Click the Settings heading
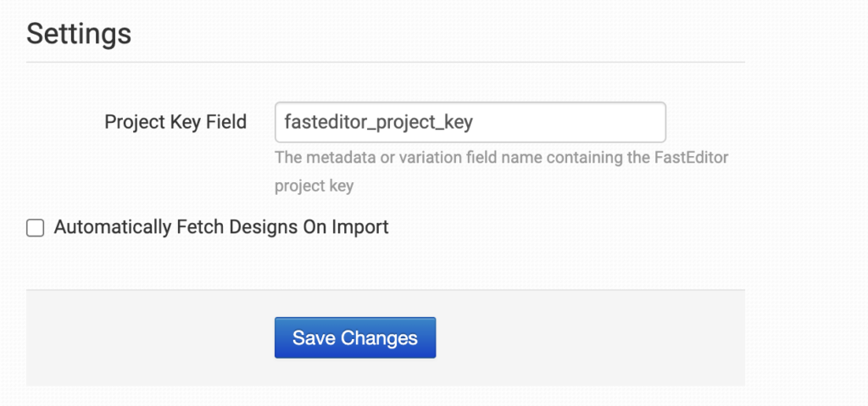This screenshot has width=868, height=406. coord(79,34)
